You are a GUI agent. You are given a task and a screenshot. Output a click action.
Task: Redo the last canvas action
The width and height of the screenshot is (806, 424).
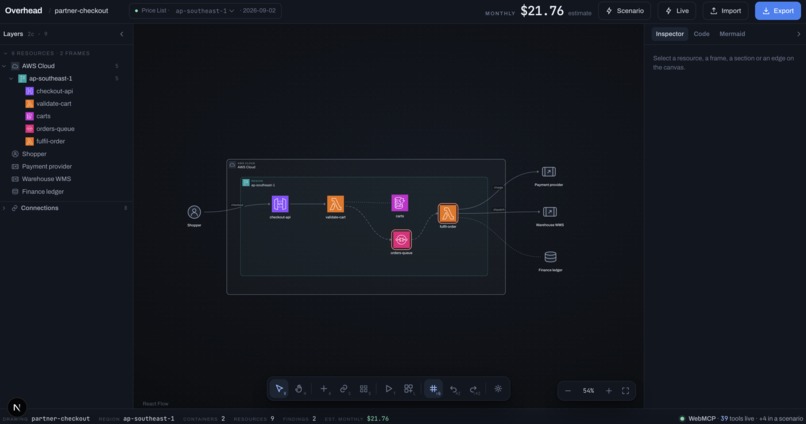(473, 389)
